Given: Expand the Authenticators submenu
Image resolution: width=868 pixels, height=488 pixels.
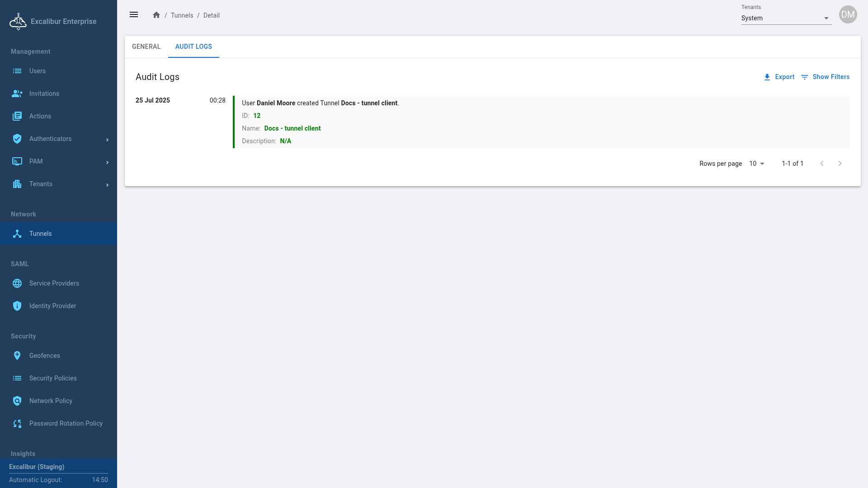Looking at the screenshot, I should 107,140.
